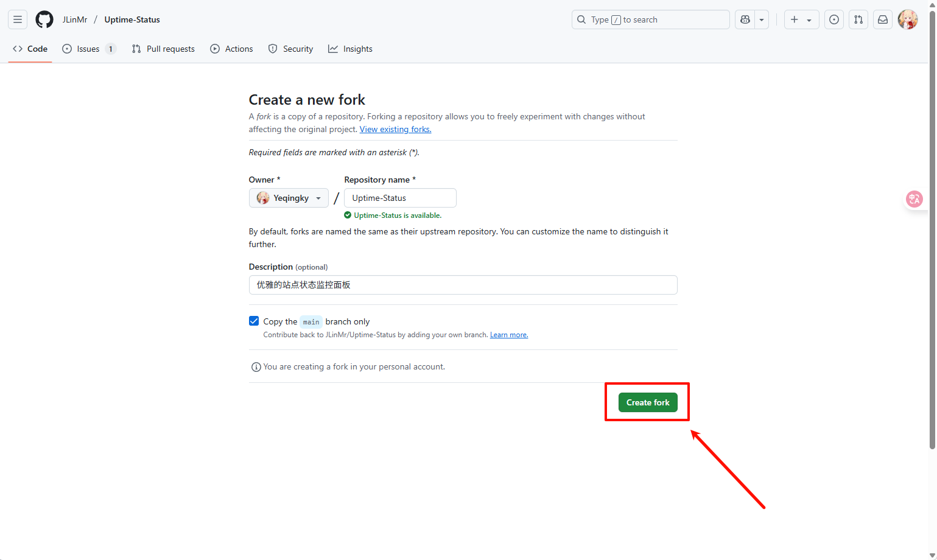Open the hamburger navigation menu

coord(18,19)
